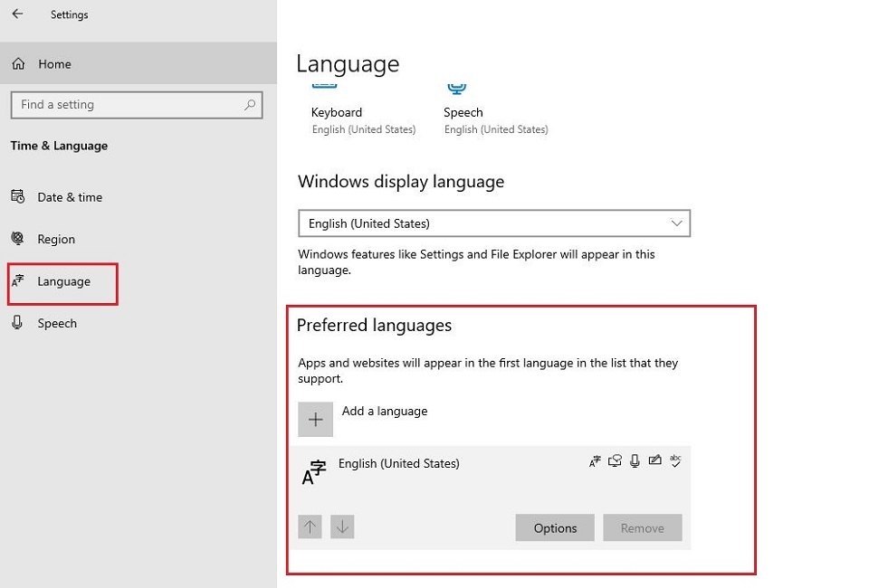Click the handwriting feature icon
The width and height of the screenshot is (869, 588).
655,460
